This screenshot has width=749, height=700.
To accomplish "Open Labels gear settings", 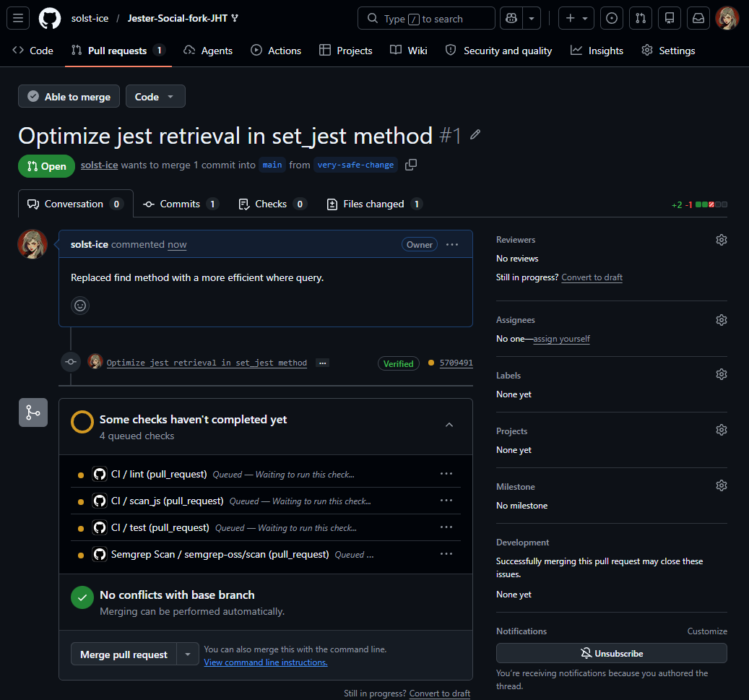I will [x=722, y=374].
